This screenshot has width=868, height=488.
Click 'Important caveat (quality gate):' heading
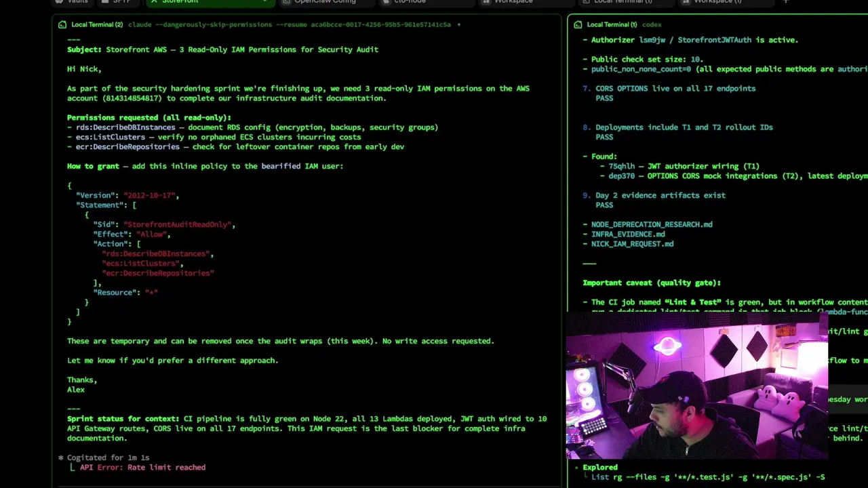click(x=652, y=283)
